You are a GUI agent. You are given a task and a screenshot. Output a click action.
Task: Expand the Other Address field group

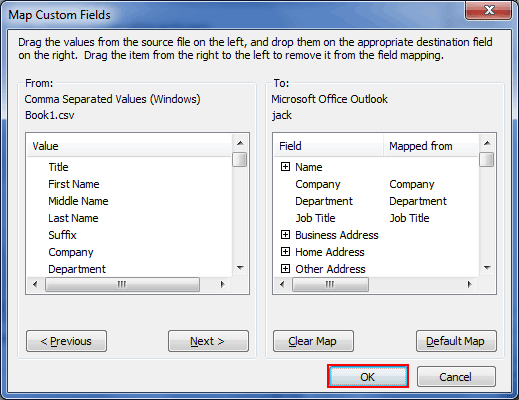click(285, 269)
